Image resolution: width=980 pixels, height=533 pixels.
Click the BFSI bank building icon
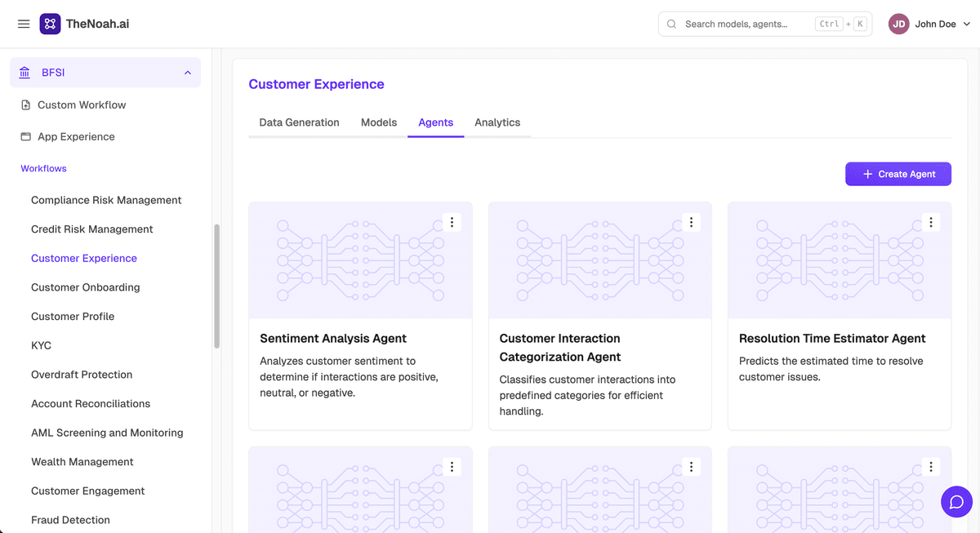click(24, 73)
